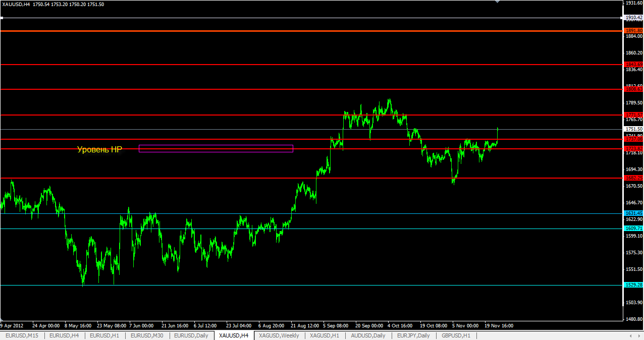Viewport: 644px width, 340px height.
Task: Open the EURUSD,H4 chart tab
Action: [x=64, y=335]
